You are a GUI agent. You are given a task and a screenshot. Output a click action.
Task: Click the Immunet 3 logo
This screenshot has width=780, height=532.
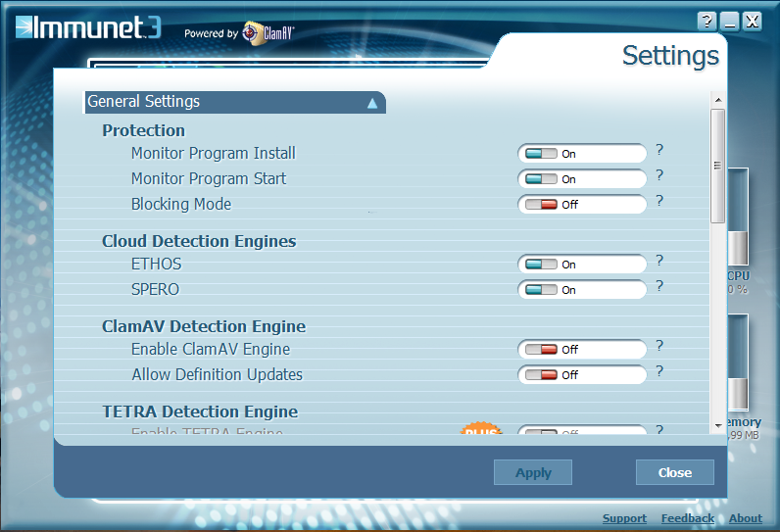coord(88,27)
